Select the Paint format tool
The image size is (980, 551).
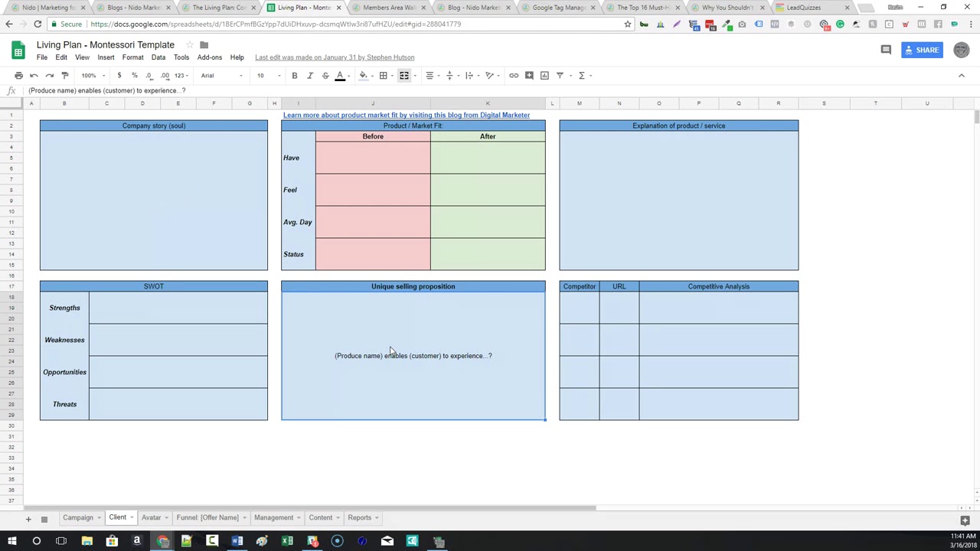(65, 75)
